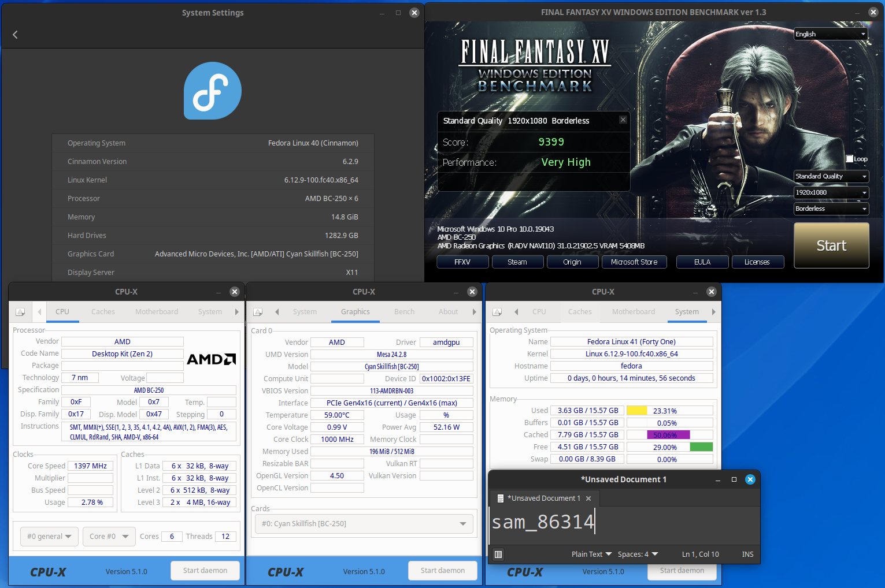Click the Code Name Desktop Kit (Zen 2) field

click(122, 354)
